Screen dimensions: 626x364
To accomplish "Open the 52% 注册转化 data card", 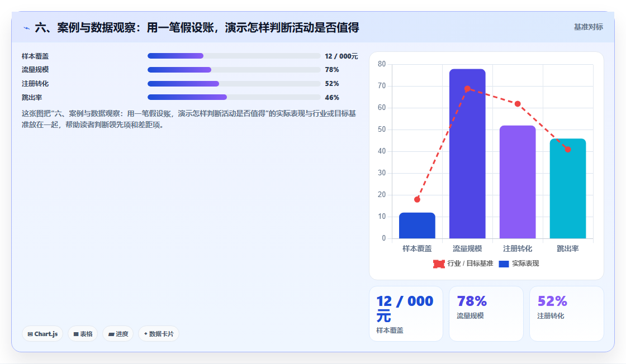I will coord(567,314).
